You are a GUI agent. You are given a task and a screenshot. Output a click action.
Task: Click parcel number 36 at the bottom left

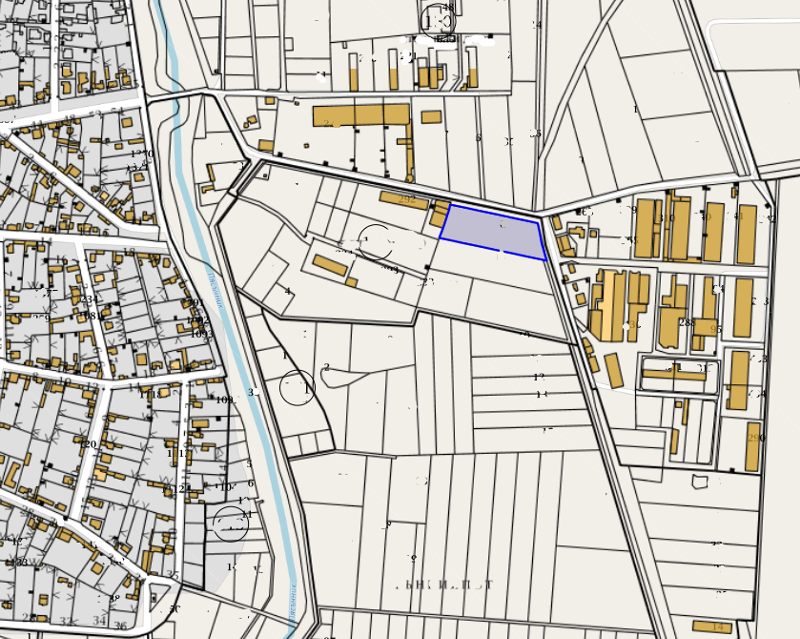click(120, 625)
